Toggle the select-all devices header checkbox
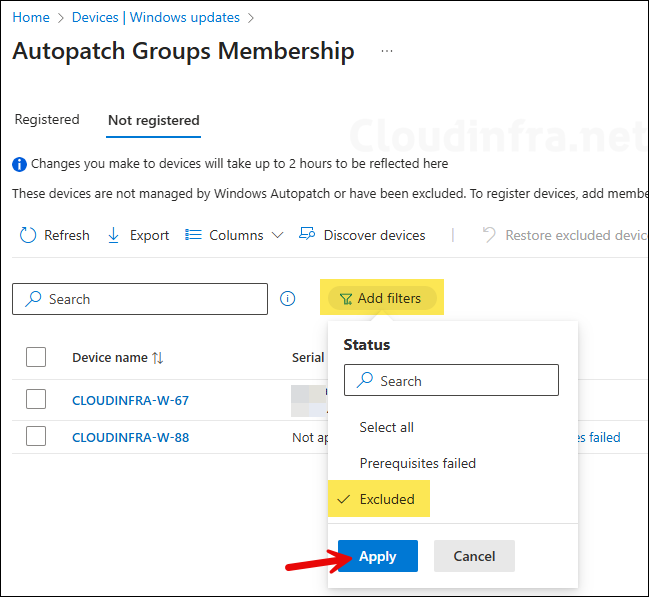The height and width of the screenshot is (597, 649). [36, 357]
